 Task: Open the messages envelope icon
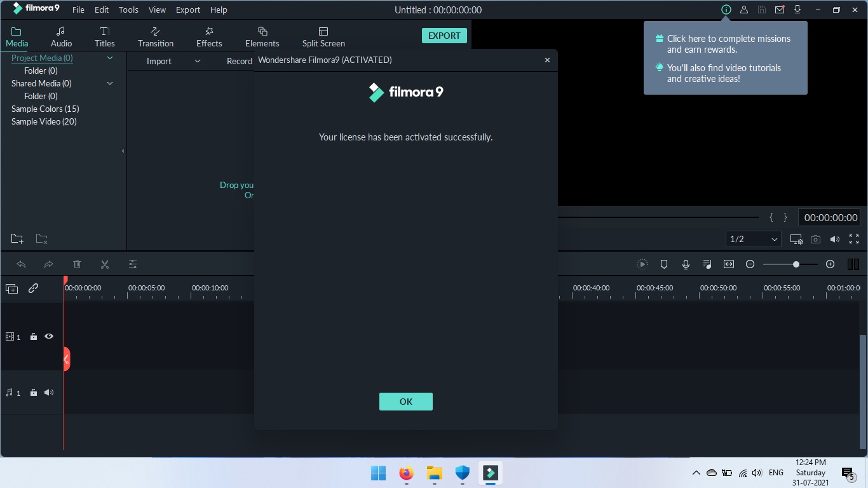(x=780, y=10)
